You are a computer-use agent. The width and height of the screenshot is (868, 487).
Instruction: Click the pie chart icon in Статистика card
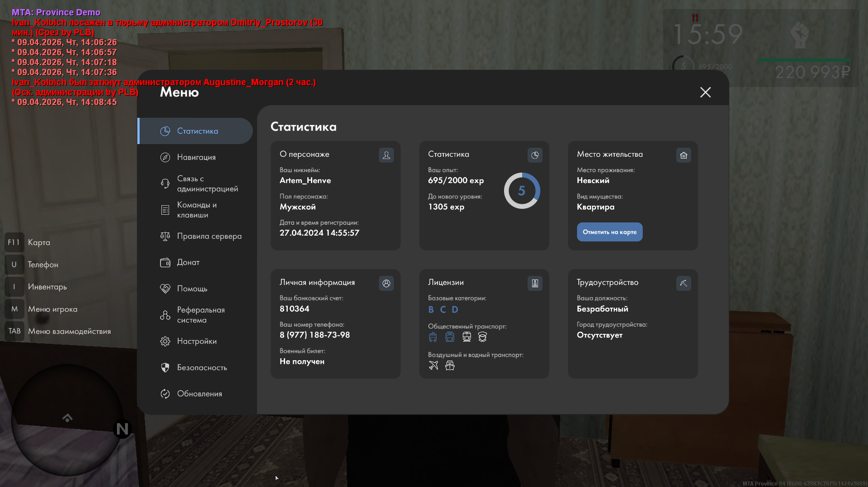tap(535, 155)
